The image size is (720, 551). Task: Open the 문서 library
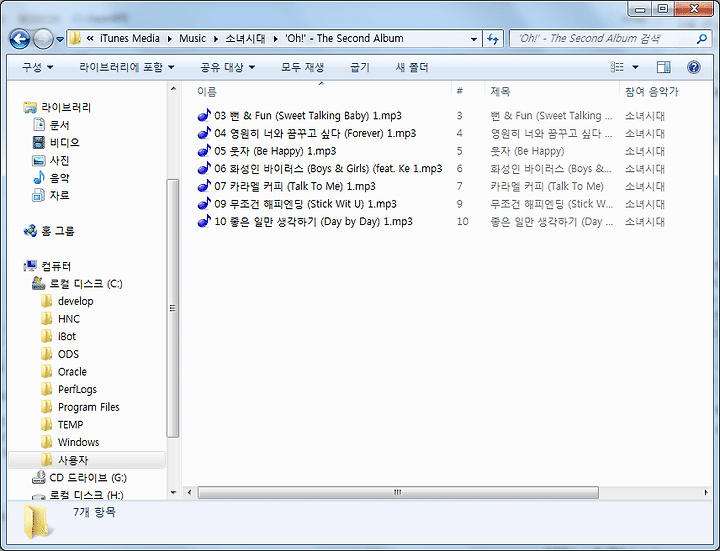59,125
